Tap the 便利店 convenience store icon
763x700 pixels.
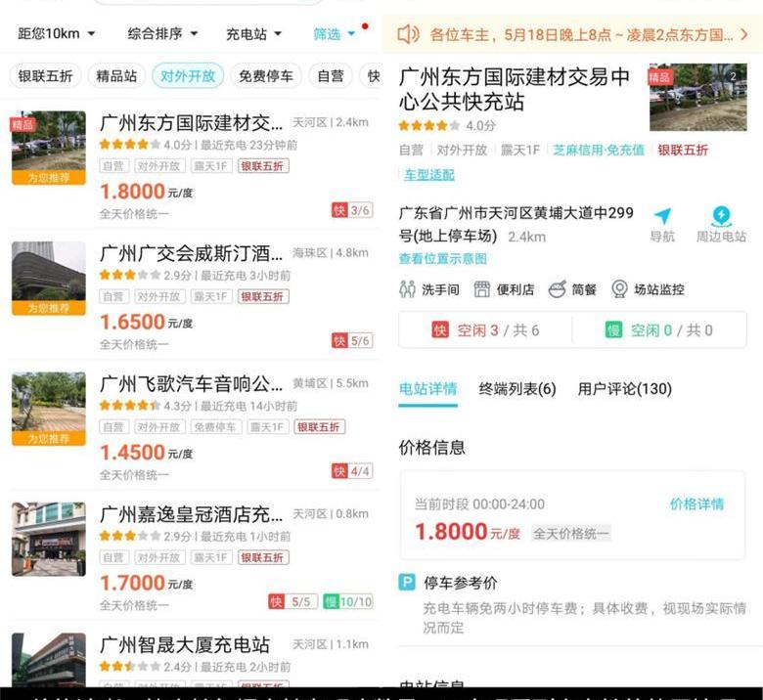coord(481,289)
